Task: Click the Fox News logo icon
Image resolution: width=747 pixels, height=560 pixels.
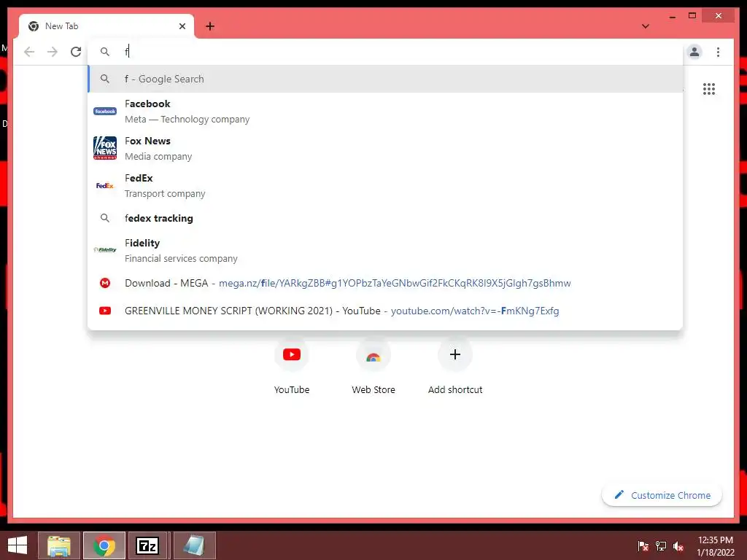Action: tap(105, 148)
